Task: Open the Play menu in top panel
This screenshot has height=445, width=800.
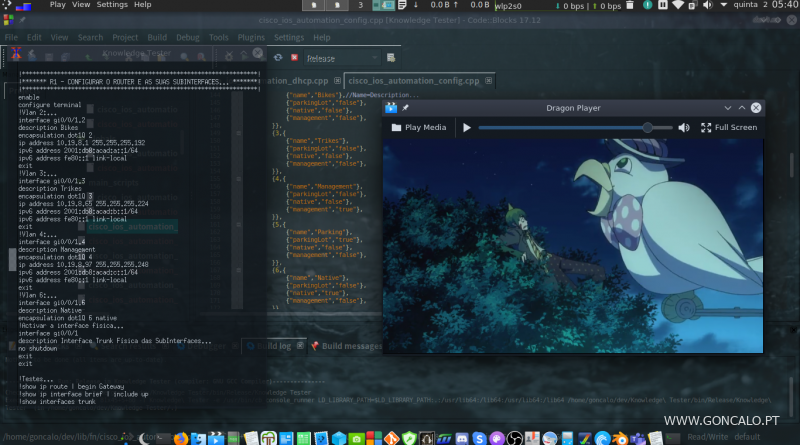Action: click(58, 5)
